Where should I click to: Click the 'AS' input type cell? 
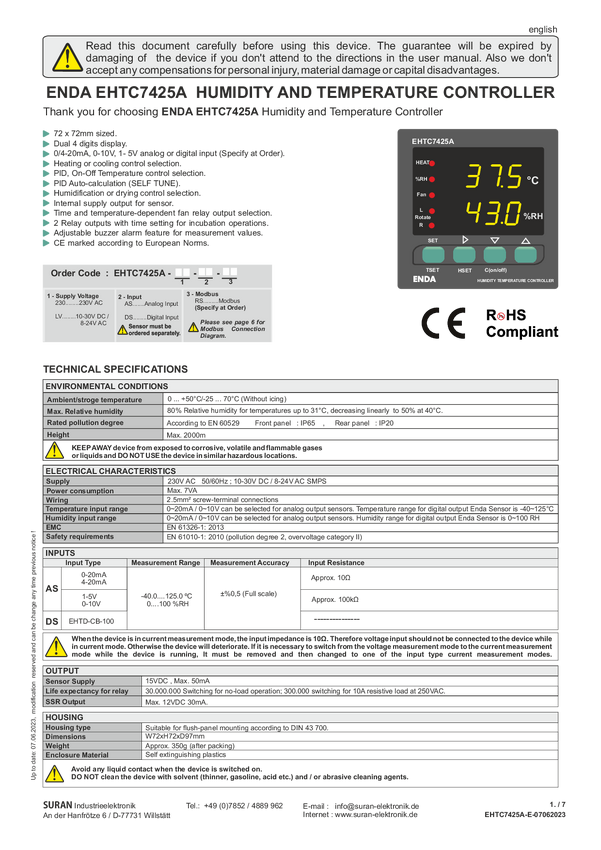pos(52,589)
